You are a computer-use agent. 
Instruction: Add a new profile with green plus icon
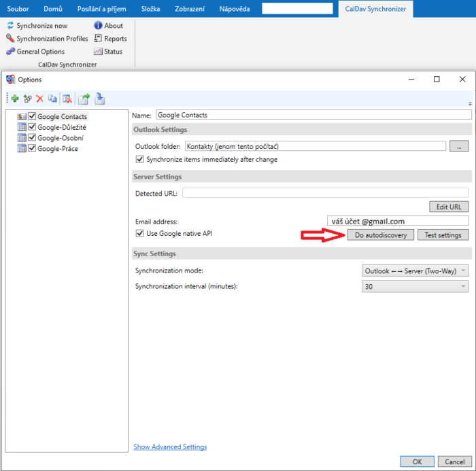click(x=14, y=99)
